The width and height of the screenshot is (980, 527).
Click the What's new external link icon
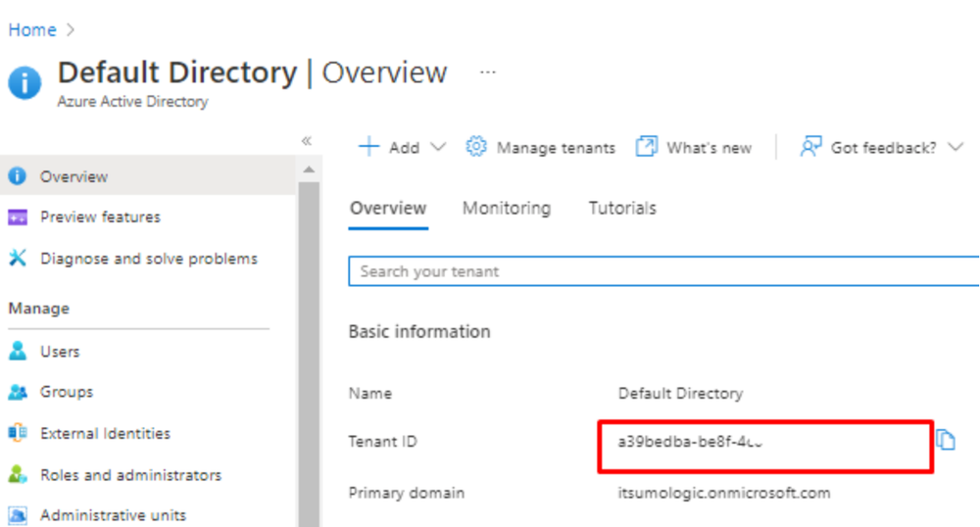coord(646,147)
